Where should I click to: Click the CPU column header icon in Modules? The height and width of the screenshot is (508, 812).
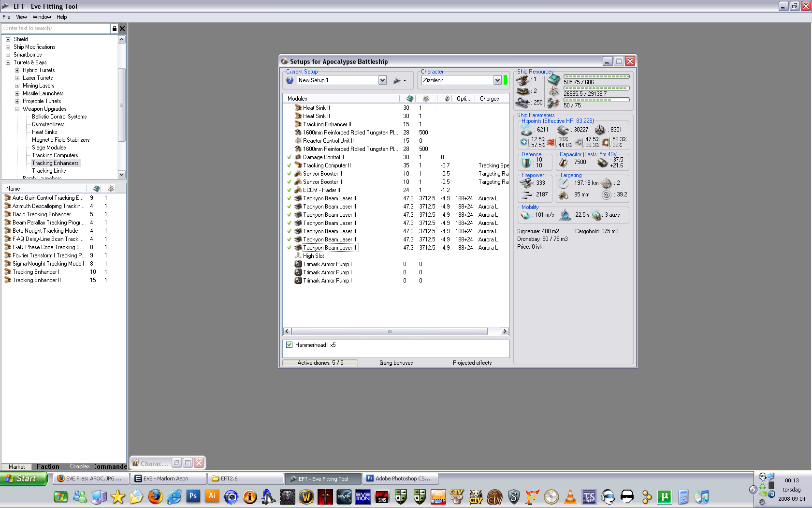410,99
